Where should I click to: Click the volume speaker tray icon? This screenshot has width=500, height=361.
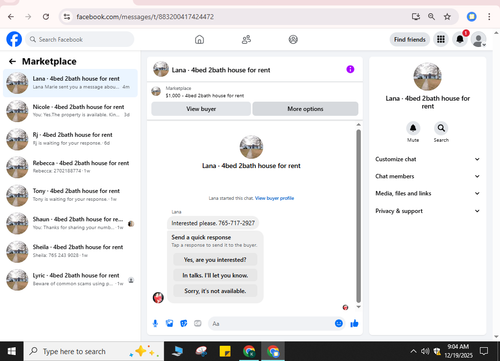[425, 351]
